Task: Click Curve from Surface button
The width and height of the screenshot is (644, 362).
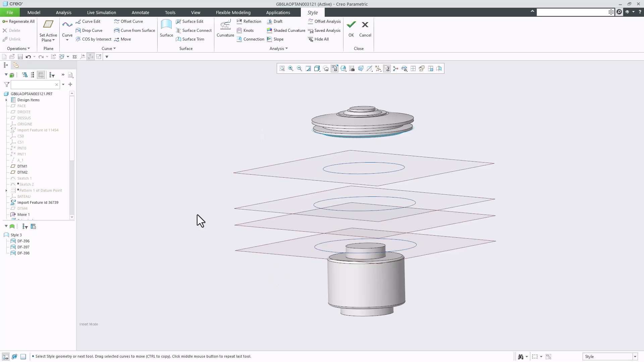Action: tap(135, 30)
